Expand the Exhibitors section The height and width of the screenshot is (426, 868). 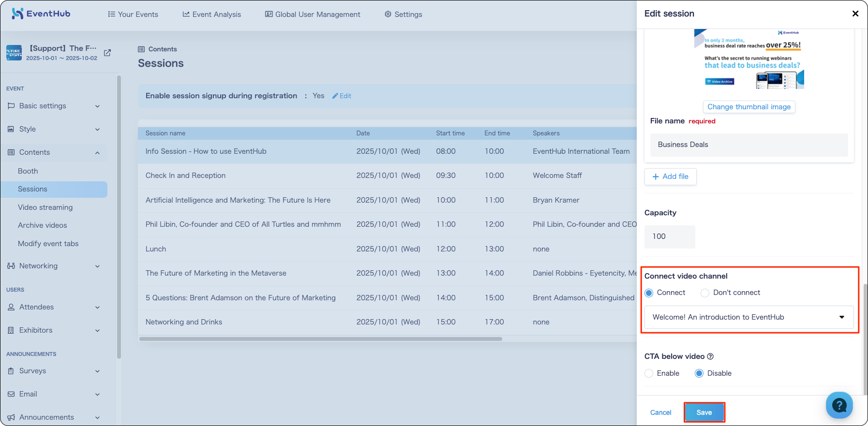97,331
